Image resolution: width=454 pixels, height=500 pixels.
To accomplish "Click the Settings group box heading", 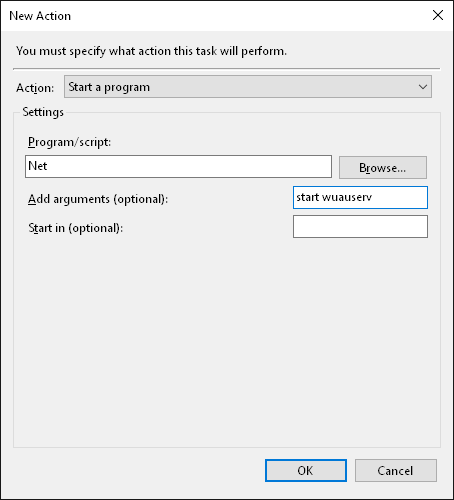I will pos(43,112).
